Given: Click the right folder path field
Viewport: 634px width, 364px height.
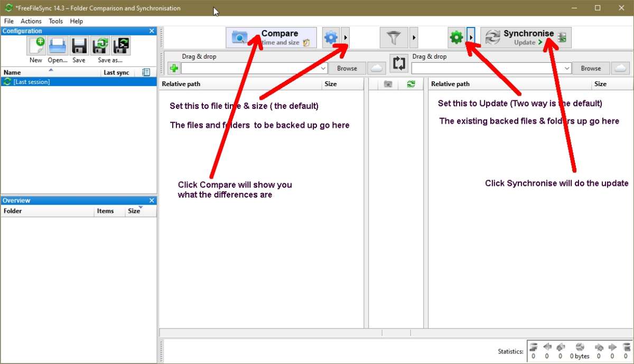Looking at the screenshot, I should (x=487, y=68).
